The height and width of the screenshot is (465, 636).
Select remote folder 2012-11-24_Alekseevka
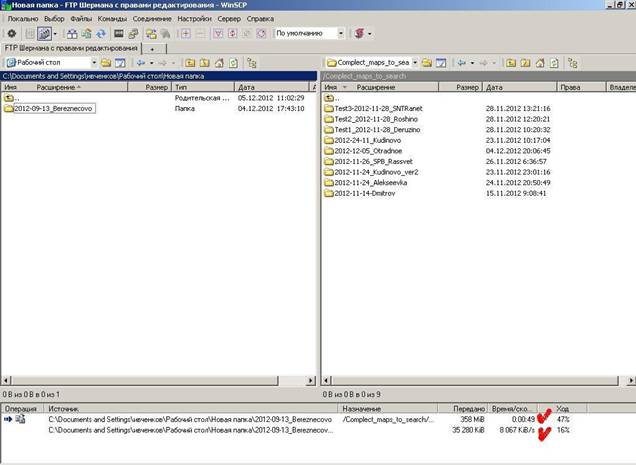[x=366, y=183]
